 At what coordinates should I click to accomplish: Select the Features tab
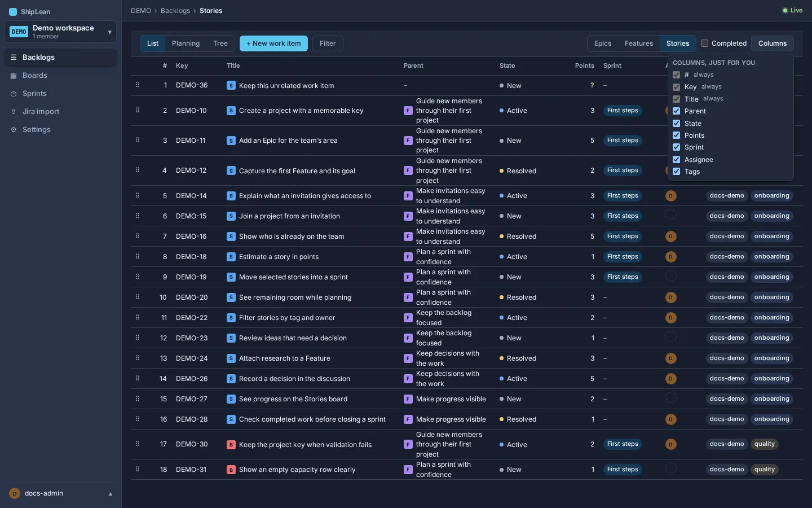[639, 43]
